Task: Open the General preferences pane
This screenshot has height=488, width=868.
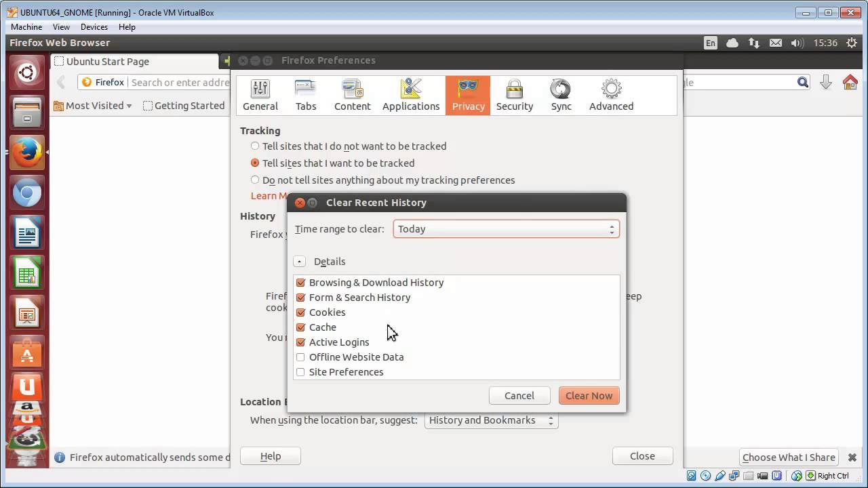Action: (x=260, y=95)
